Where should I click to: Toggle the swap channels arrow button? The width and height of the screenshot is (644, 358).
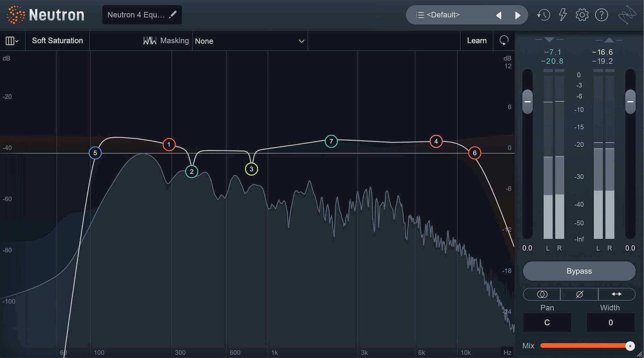pyautogui.click(x=617, y=294)
